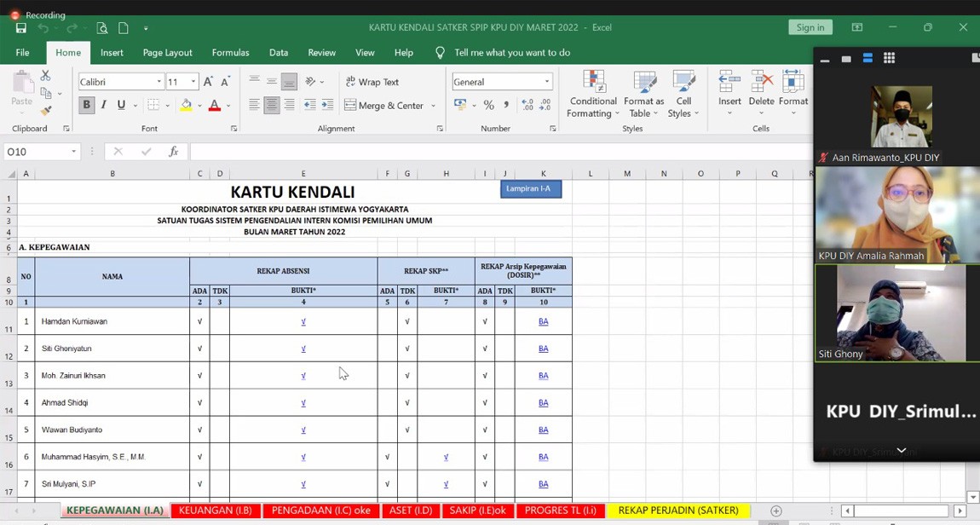Switch to KEUANGAN (I.B) sheet tab
The height and width of the screenshot is (525, 980).
[215, 511]
